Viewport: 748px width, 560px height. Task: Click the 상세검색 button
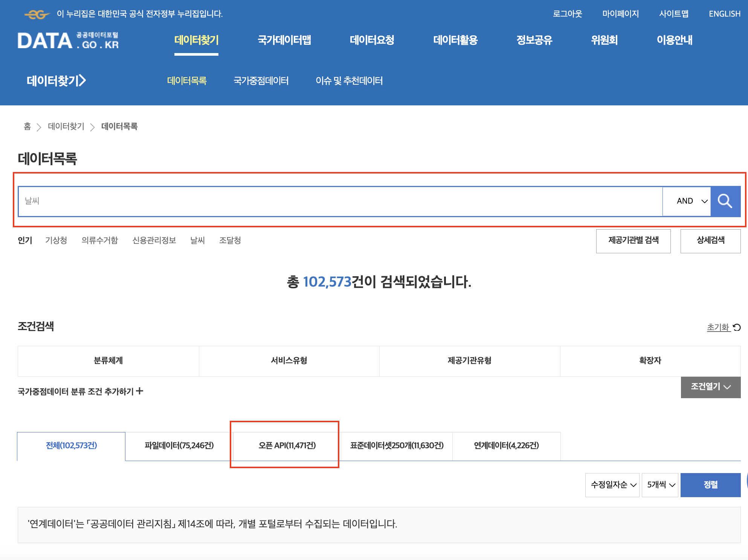click(710, 240)
